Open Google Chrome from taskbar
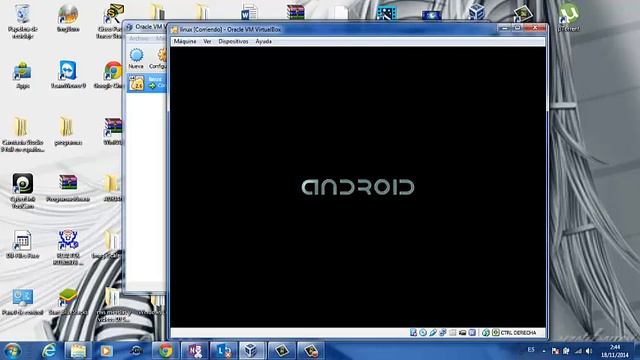 coord(165,351)
